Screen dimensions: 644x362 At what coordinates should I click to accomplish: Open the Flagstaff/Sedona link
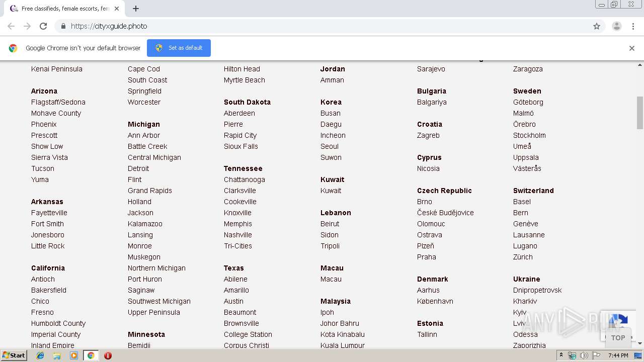pos(58,102)
